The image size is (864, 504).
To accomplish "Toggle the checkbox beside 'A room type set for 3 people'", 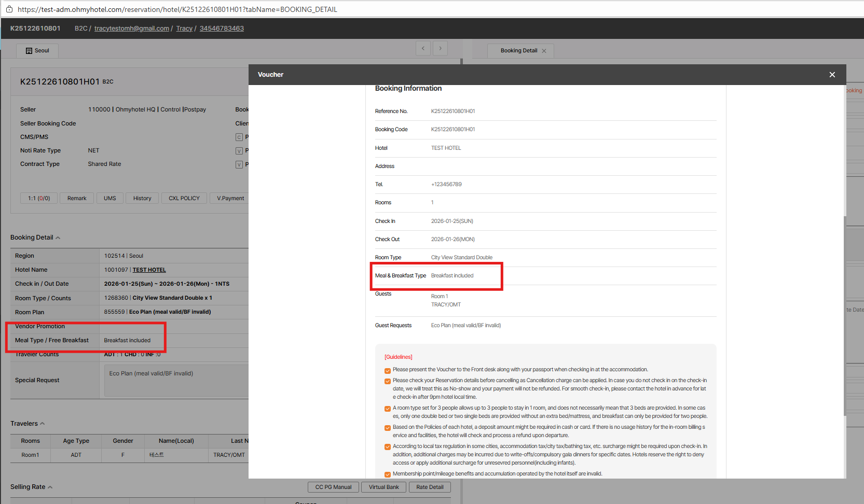I will pyautogui.click(x=387, y=409).
